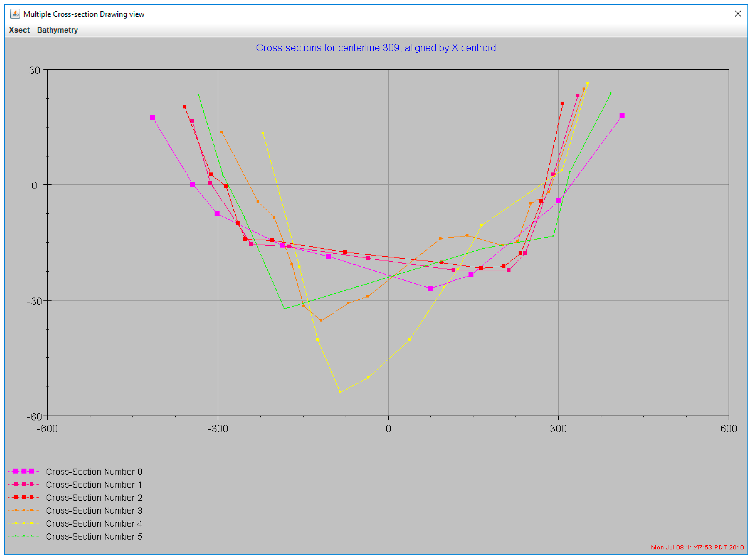753x560 pixels.
Task: Click the x-axis label '-300'
Action: [218, 428]
